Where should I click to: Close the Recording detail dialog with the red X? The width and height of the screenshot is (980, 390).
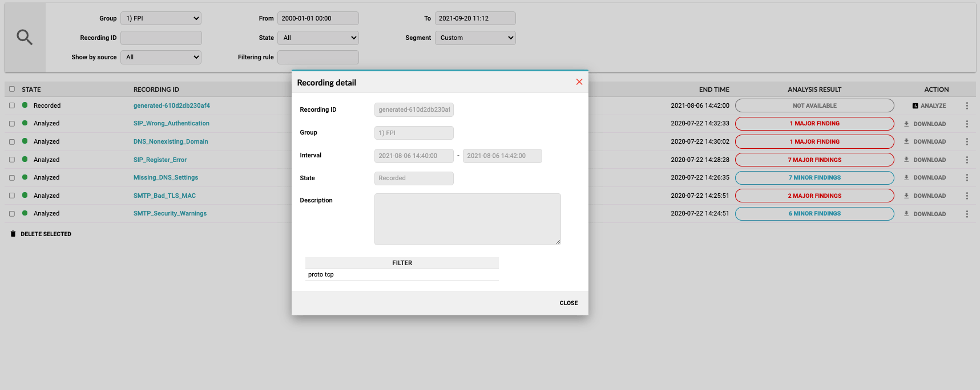[579, 82]
